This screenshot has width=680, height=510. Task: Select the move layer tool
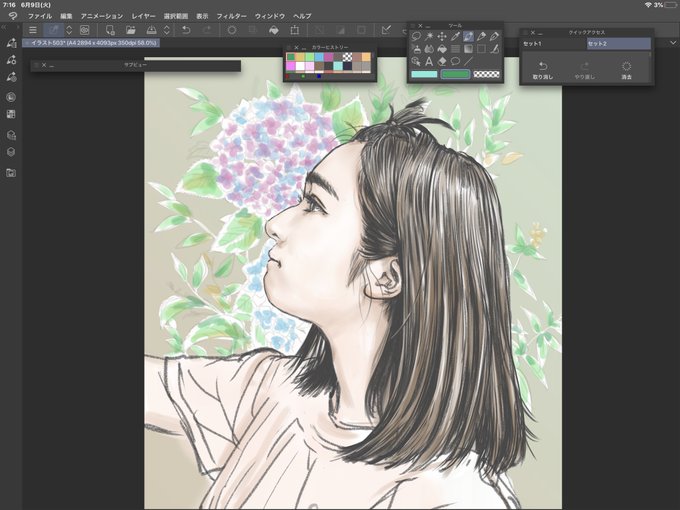(x=442, y=36)
